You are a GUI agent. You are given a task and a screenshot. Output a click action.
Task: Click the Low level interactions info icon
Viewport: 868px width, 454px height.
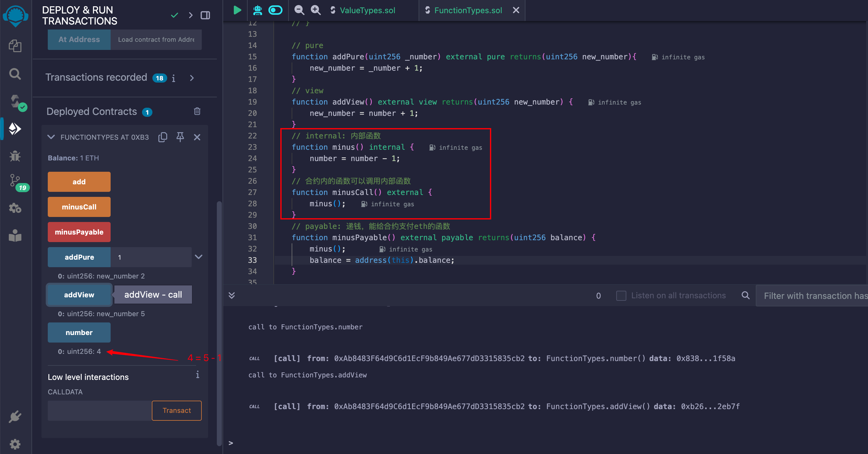tap(197, 375)
